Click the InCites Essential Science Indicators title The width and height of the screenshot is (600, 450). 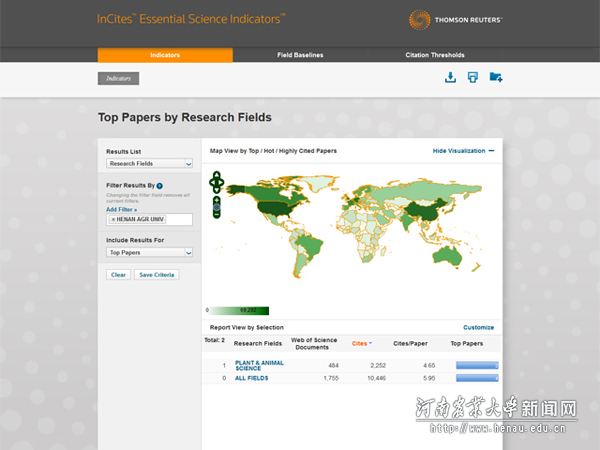(x=191, y=19)
